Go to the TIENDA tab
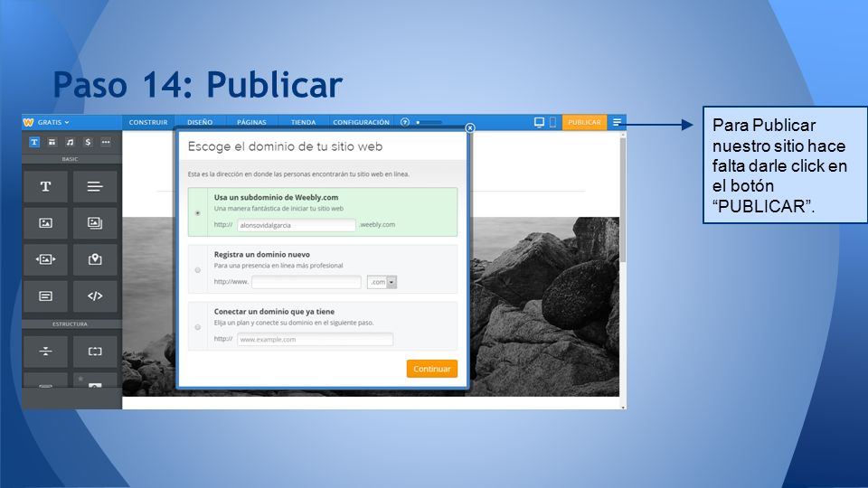The width and height of the screenshot is (868, 488). point(304,122)
